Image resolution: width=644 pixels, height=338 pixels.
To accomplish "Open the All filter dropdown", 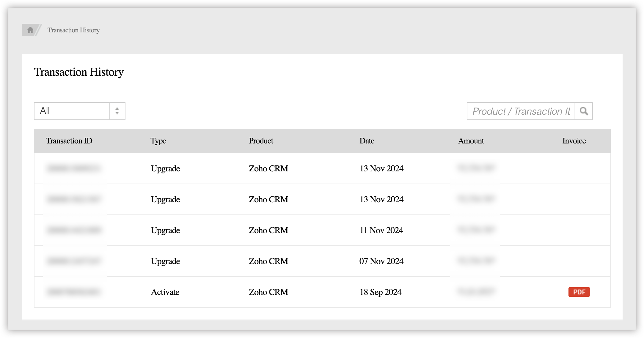I will pyautogui.click(x=72, y=111).
